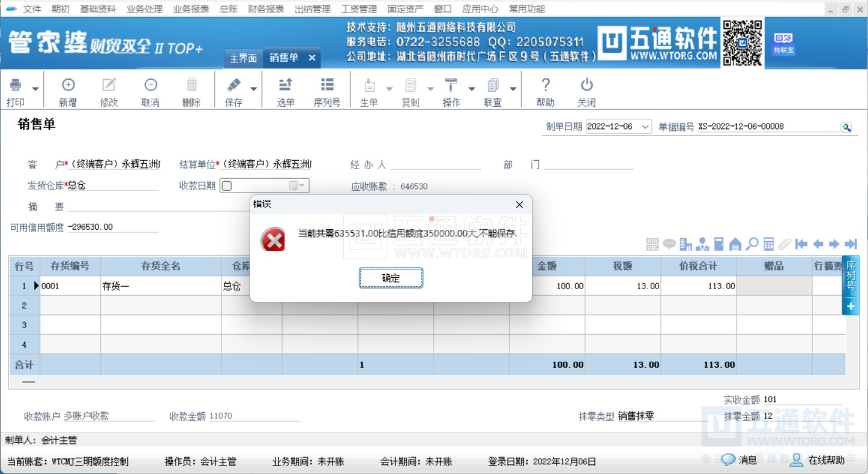Image resolution: width=868 pixels, height=474 pixels.
Task: Expand the 操作 dropdown arrow
Action: click(x=471, y=89)
